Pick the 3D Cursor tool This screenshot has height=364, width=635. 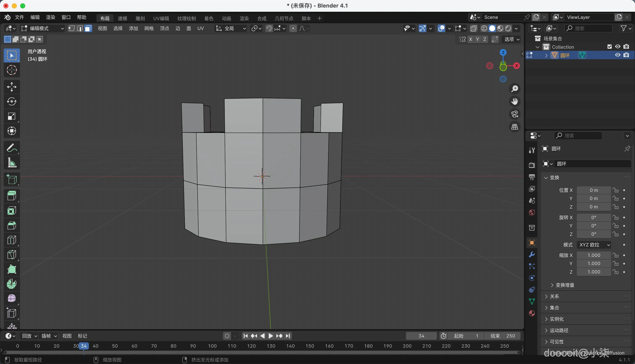12,70
